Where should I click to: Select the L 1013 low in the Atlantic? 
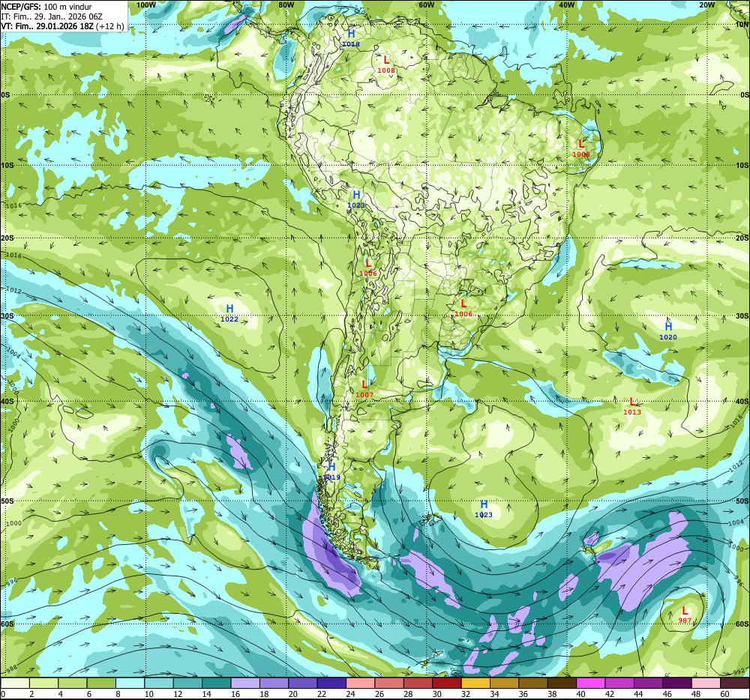pos(631,406)
